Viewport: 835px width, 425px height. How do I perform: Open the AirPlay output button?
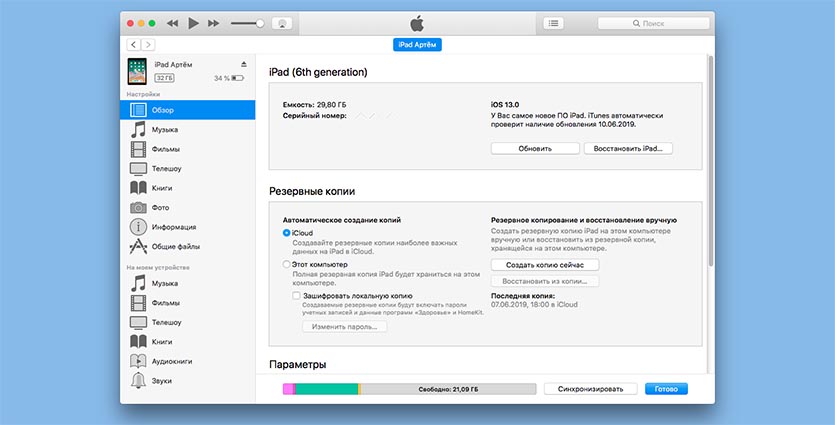pyautogui.click(x=282, y=23)
